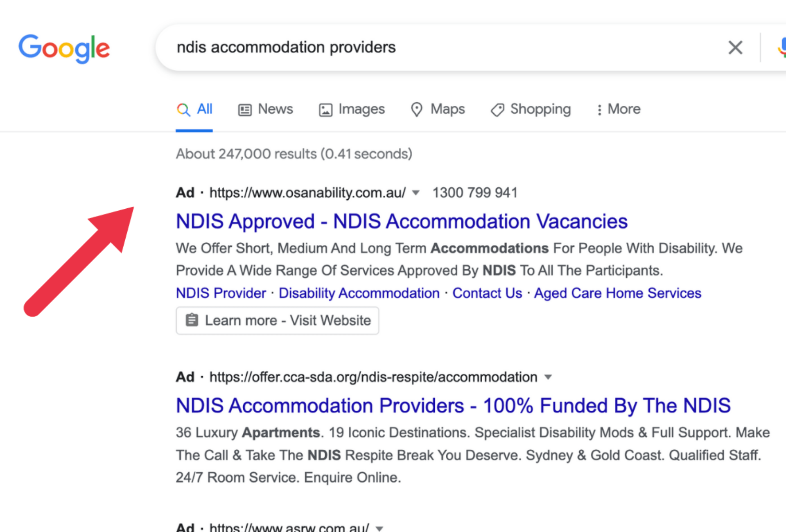Click the microphone voice search icon
Viewport: 786px width, 532px height.
(x=782, y=47)
